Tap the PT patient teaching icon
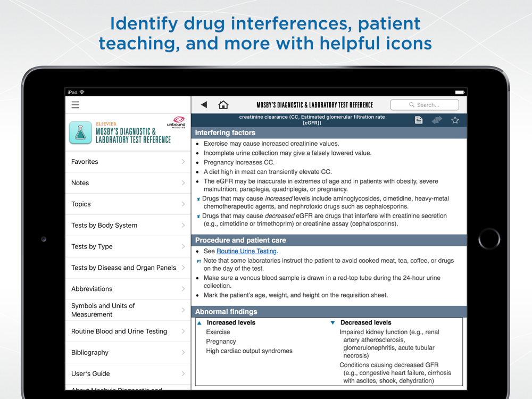The height and width of the screenshot is (399, 532). pyautogui.click(x=199, y=261)
